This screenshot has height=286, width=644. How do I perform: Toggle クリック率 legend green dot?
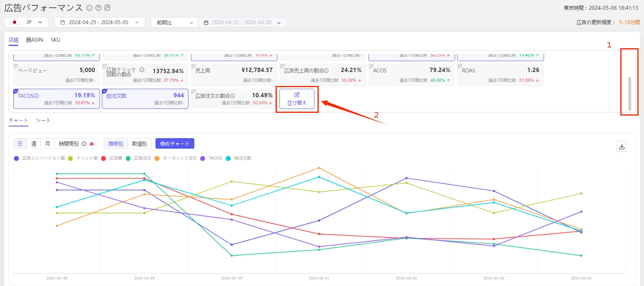(70, 158)
